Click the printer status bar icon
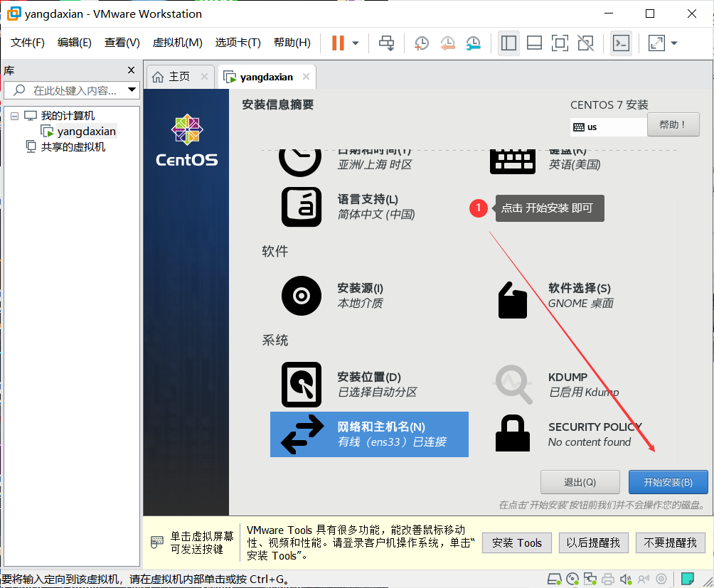The height and width of the screenshot is (588, 714). pyautogui.click(x=608, y=579)
